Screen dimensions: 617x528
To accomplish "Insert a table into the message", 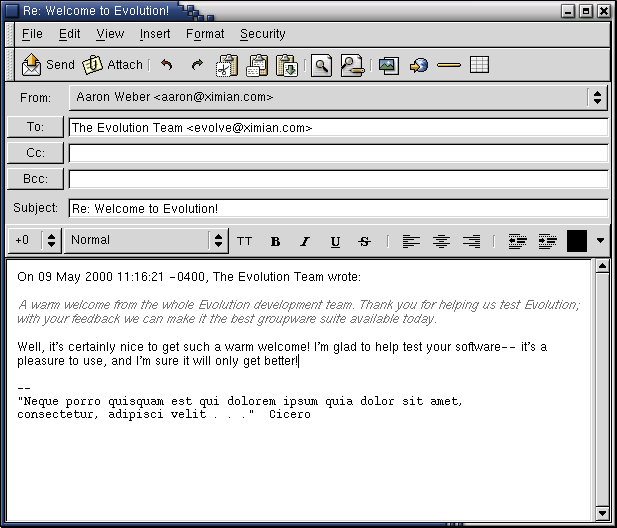I will 479,66.
